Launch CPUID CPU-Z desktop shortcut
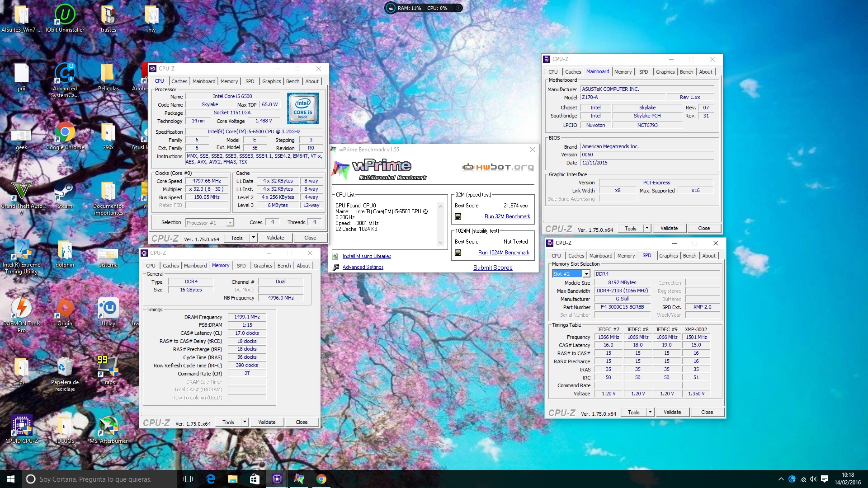 coord(21,429)
